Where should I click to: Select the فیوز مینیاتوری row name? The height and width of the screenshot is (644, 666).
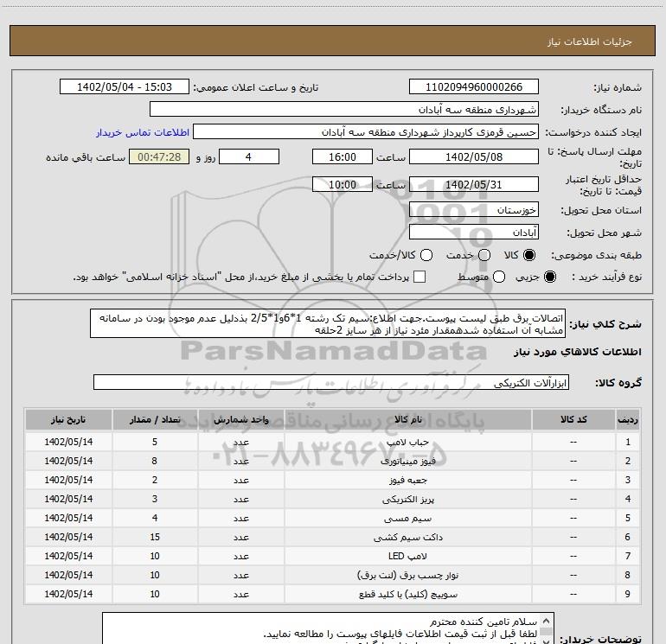tap(407, 461)
